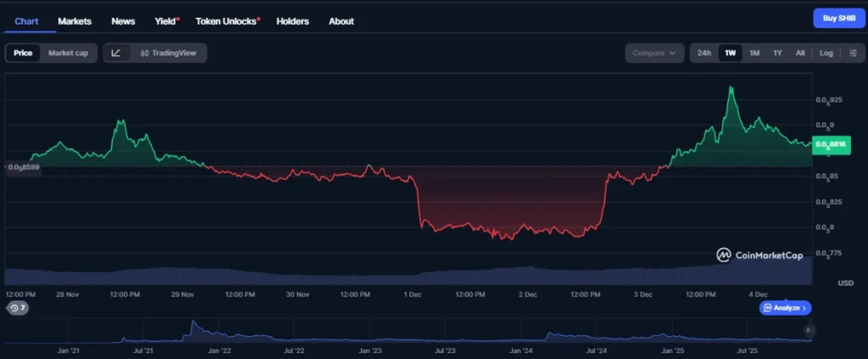The width and height of the screenshot is (868, 359).
Task: Click the 0.0₅925 price axis label
Action: 829,100
